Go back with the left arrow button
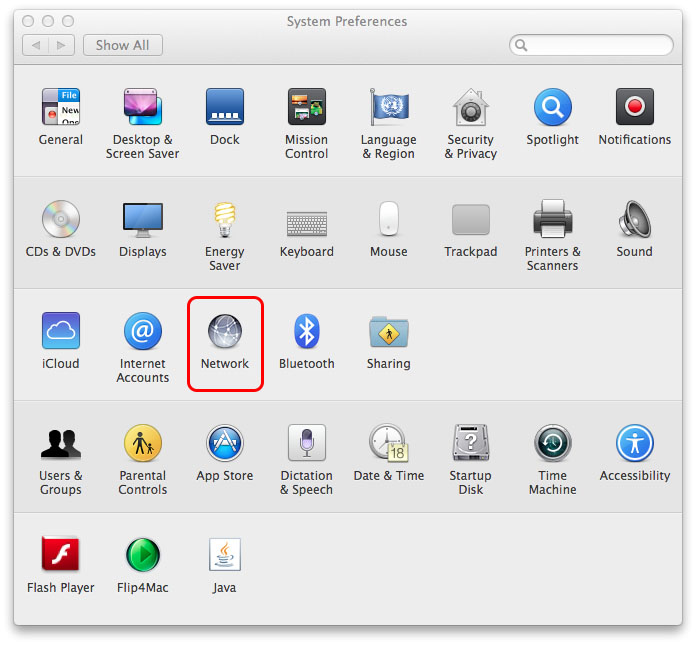This screenshot has height=645, width=696. (36, 45)
